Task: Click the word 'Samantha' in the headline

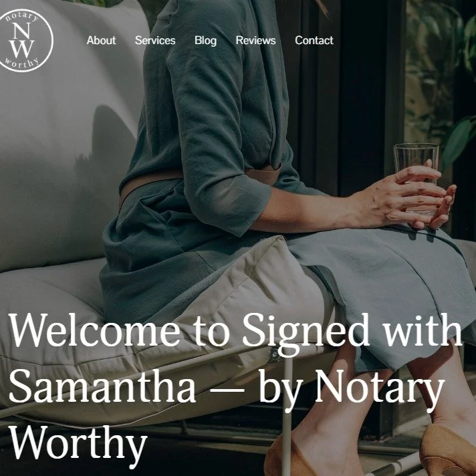Action: (102, 386)
